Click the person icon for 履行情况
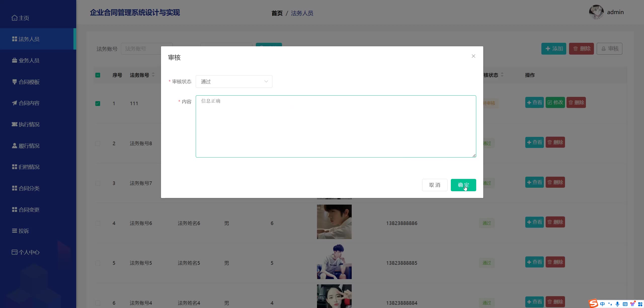644x308 pixels. [14, 146]
